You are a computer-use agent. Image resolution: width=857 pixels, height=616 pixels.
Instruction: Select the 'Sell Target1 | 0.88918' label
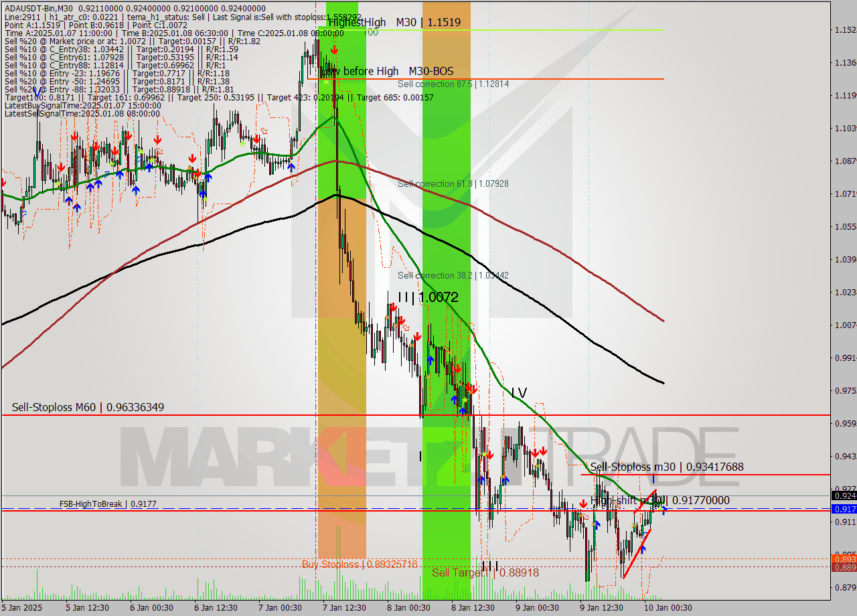(485, 572)
